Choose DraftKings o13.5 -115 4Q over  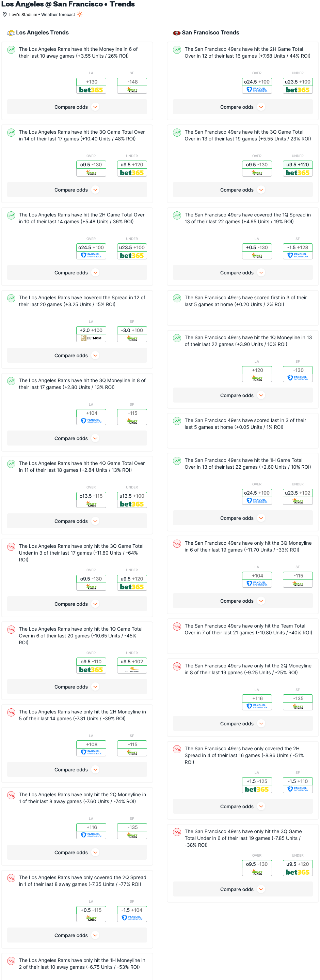(x=91, y=499)
